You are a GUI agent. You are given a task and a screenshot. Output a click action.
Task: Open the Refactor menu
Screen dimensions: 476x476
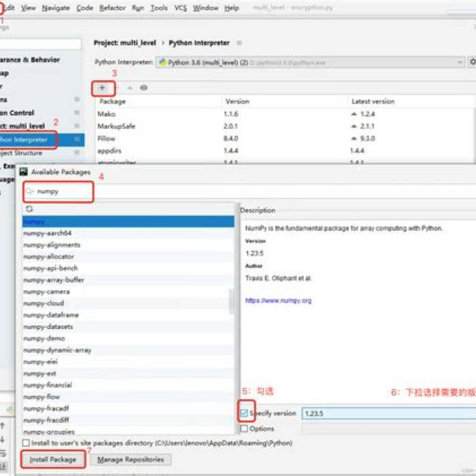pos(112,8)
